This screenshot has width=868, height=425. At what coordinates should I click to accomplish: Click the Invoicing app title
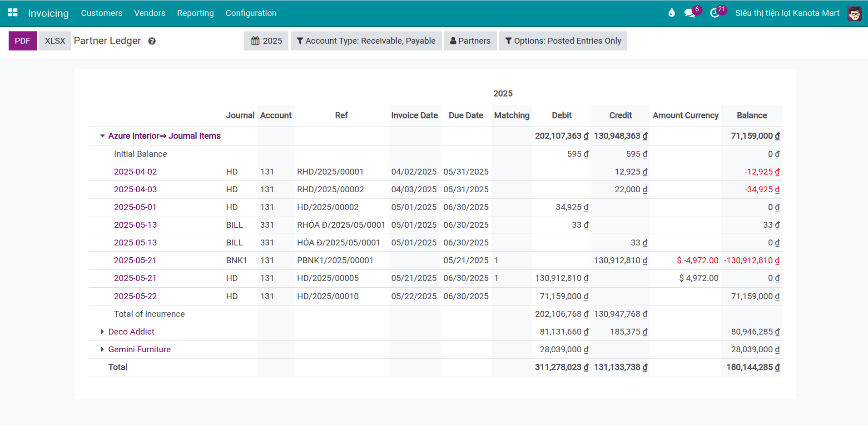48,13
